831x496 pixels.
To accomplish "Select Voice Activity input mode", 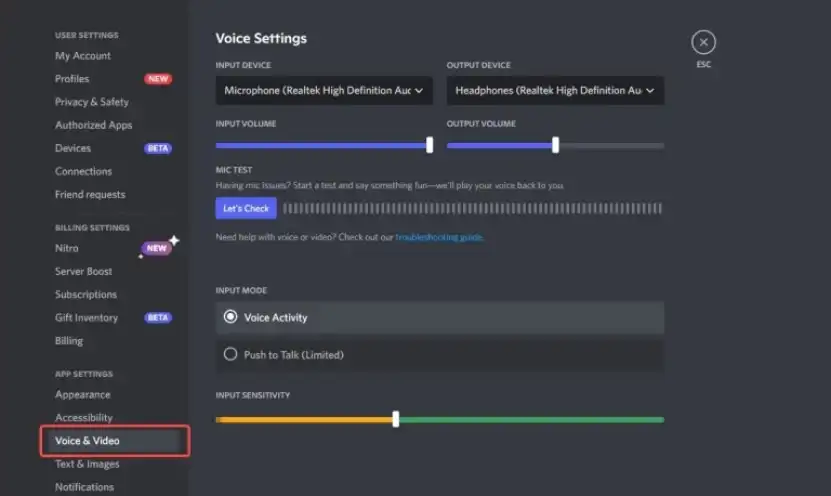I will pos(439,317).
